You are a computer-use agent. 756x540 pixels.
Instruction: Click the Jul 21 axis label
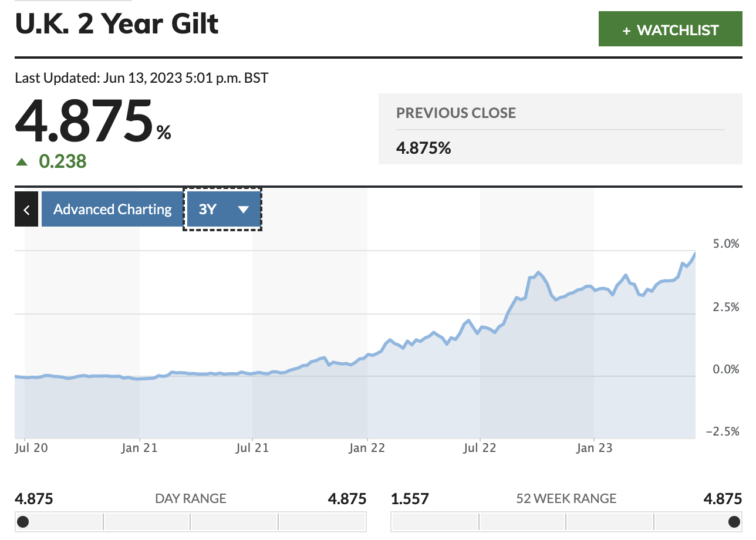(x=252, y=448)
